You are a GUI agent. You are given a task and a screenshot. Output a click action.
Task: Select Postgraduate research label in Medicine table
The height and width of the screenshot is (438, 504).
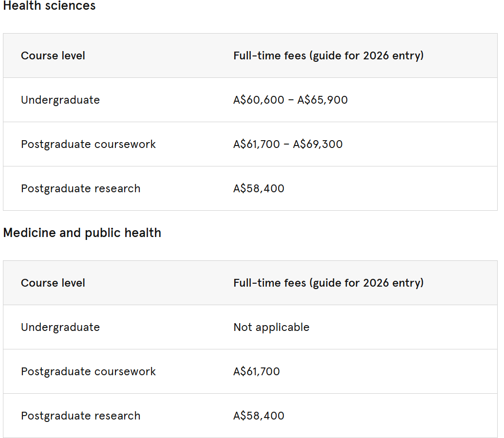click(x=80, y=416)
